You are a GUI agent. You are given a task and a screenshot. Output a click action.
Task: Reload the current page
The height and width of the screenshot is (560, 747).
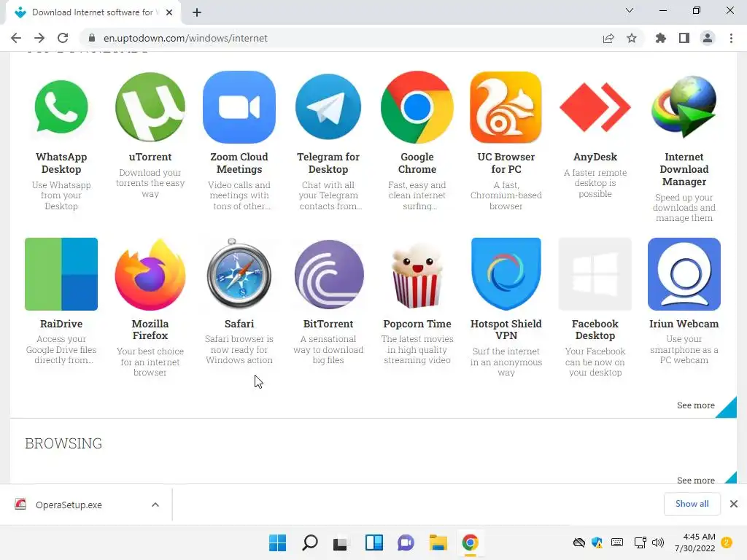click(63, 38)
